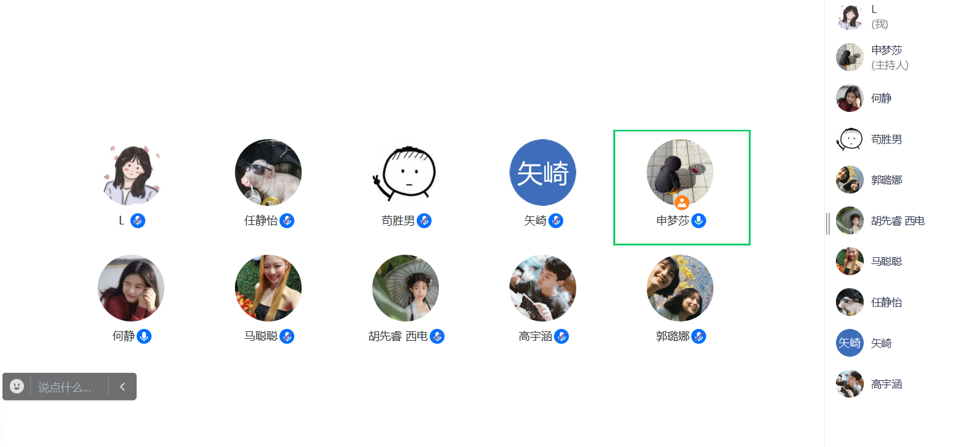Image resolution: width=980 pixels, height=447 pixels.
Task: Click the participant panel resize handle
Action: tap(827, 223)
